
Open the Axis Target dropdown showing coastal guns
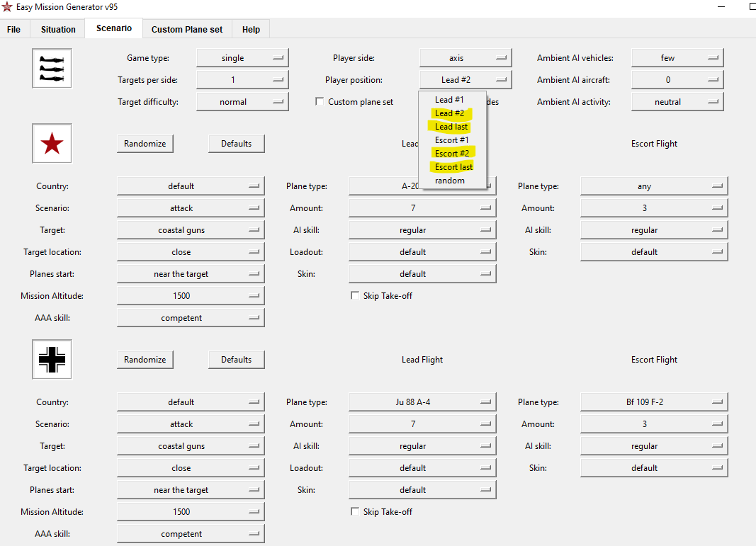point(191,445)
